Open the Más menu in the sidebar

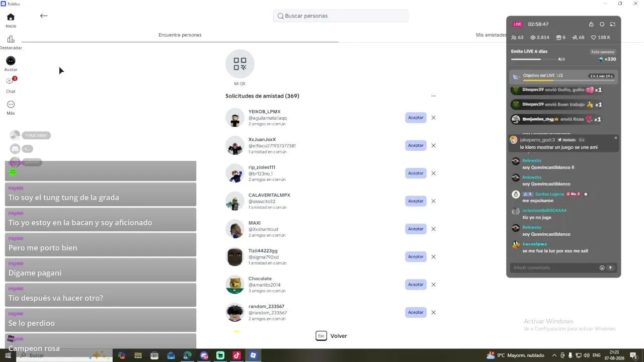coord(11,107)
